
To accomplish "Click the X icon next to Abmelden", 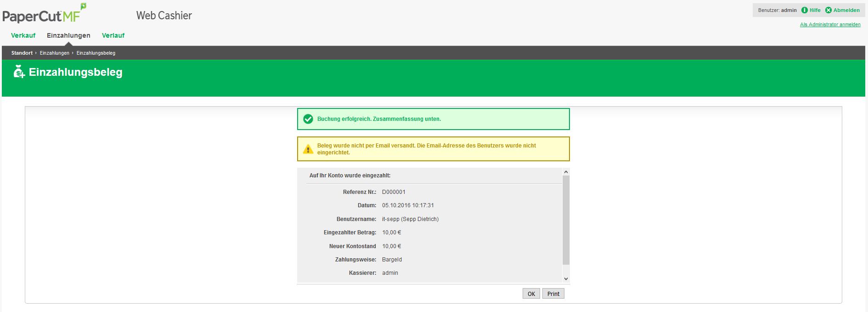I will [828, 10].
